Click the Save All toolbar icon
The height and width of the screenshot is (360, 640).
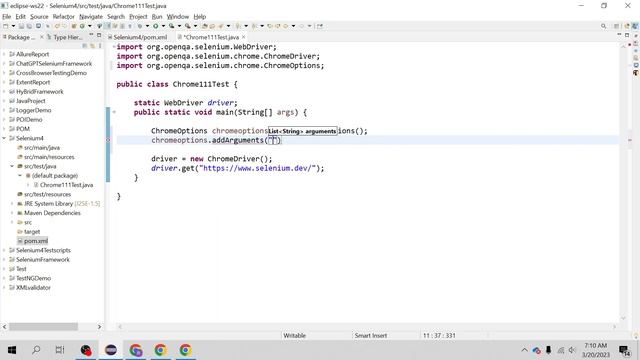coord(29,26)
